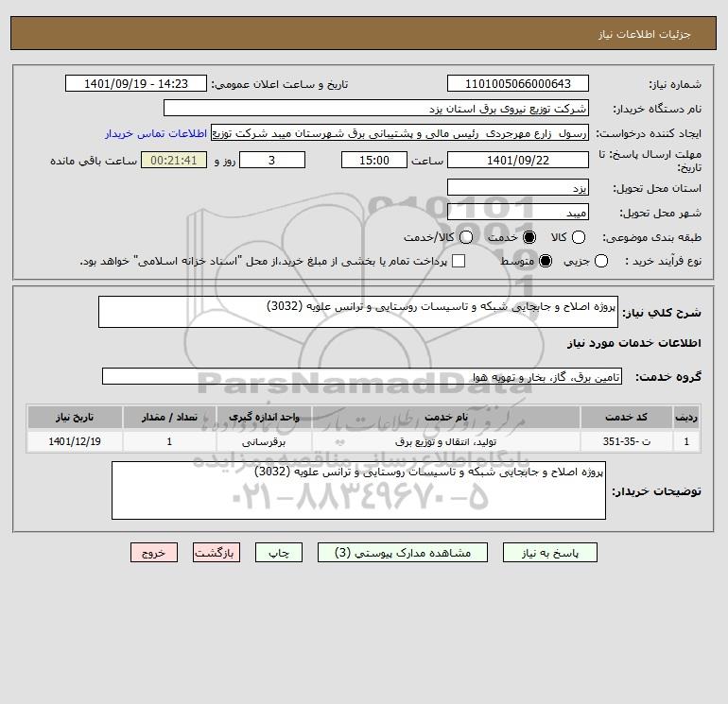
Task: Click اطلاعات خدمات مورد نیاز heading
Action: tap(633, 343)
